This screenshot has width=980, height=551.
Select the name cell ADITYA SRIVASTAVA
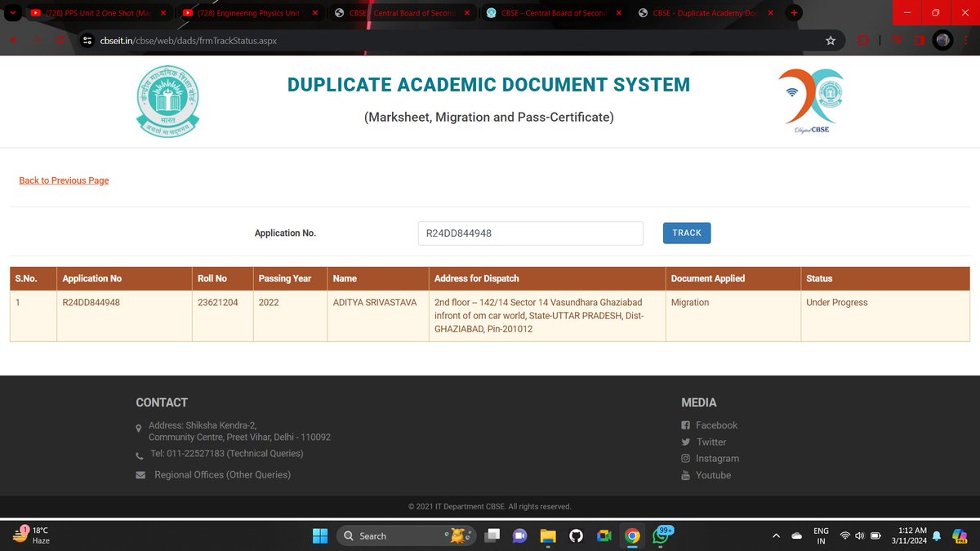coord(377,315)
